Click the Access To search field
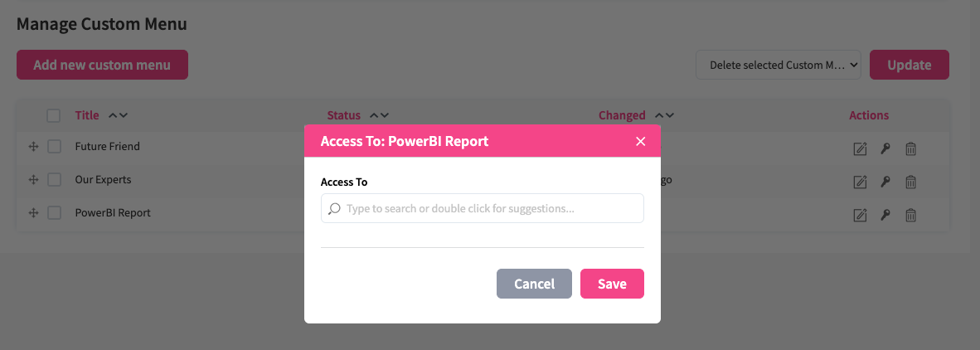Screen dimensions: 980x350 [483, 208]
